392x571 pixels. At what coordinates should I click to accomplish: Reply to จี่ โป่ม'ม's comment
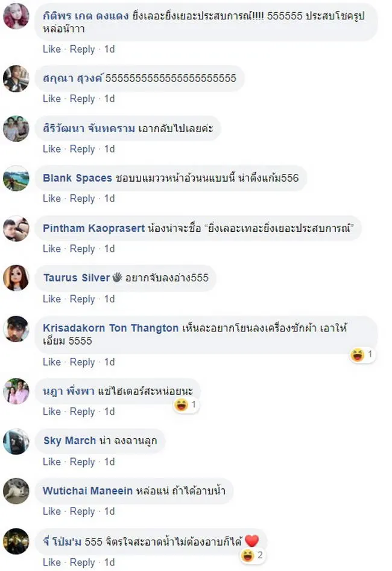82,563
